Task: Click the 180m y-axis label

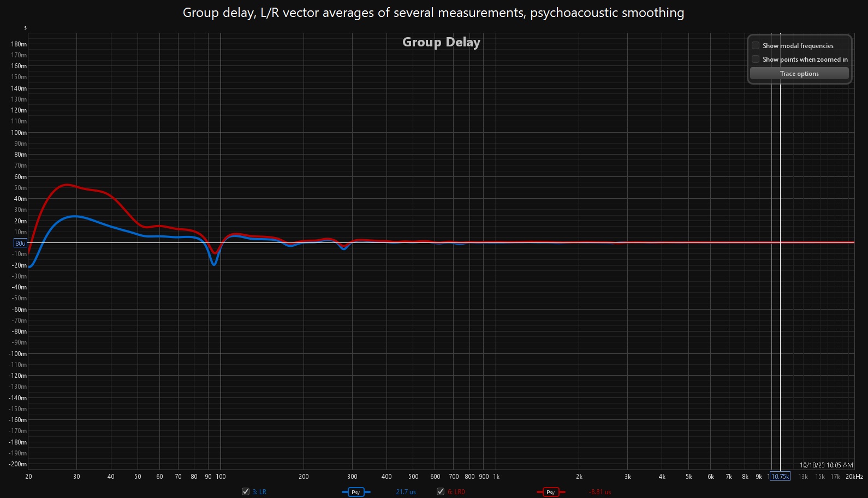Action: tap(19, 44)
